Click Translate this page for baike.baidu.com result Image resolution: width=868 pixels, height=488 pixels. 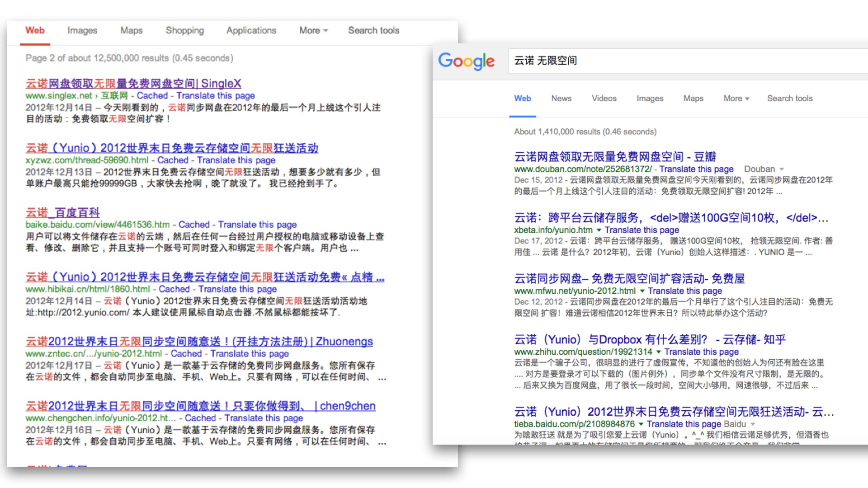[x=257, y=224]
